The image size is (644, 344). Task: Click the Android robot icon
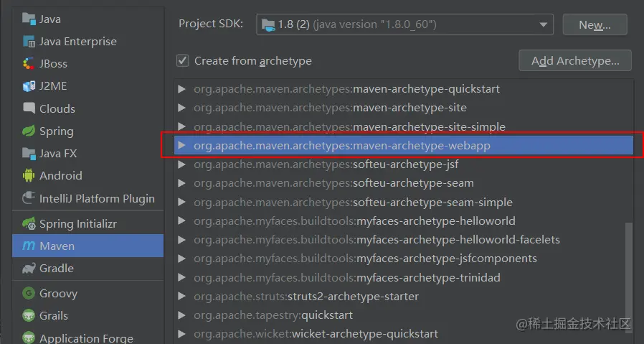pyautogui.click(x=29, y=175)
